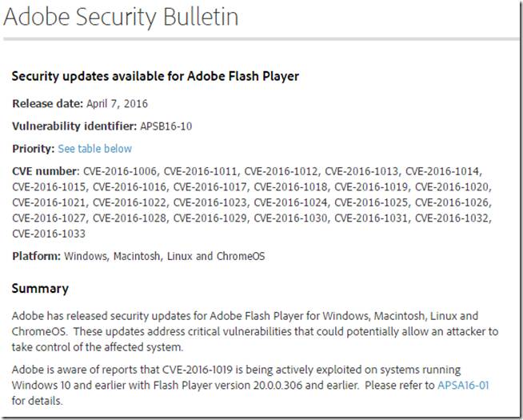Click the 'take control of the affected system' sentence
The height and width of the screenshot is (420, 523).
point(98,347)
